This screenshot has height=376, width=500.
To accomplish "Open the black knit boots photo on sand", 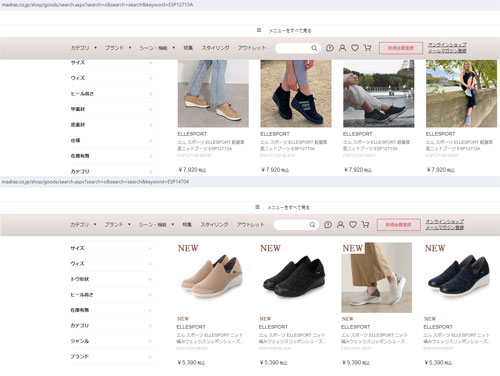I will [x=296, y=94].
